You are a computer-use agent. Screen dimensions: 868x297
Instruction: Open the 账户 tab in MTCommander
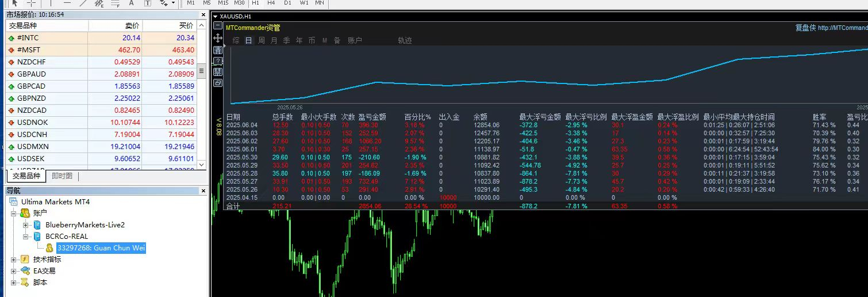[355, 40]
